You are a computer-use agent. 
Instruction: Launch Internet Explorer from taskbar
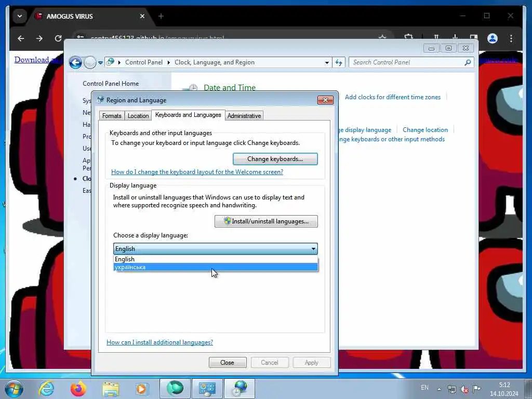[46, 389]
